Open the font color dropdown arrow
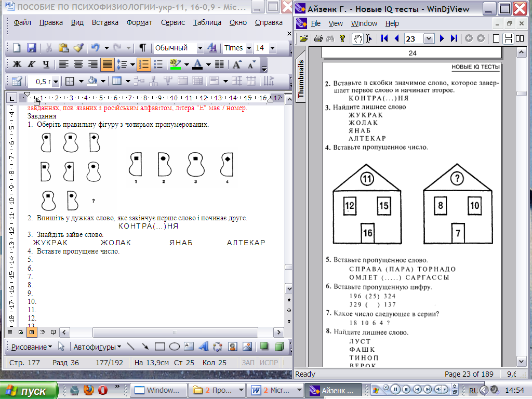The width and height of the screenshot is (532, 399). click(209, 64)
